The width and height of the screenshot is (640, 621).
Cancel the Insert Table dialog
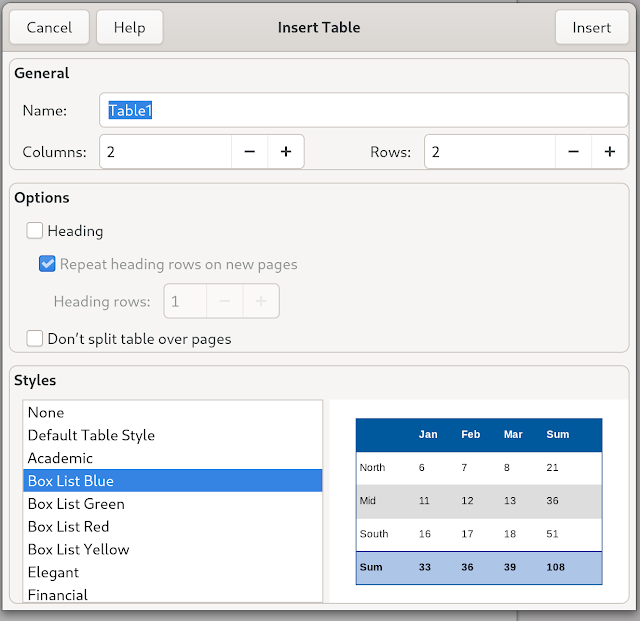[49, 28]
